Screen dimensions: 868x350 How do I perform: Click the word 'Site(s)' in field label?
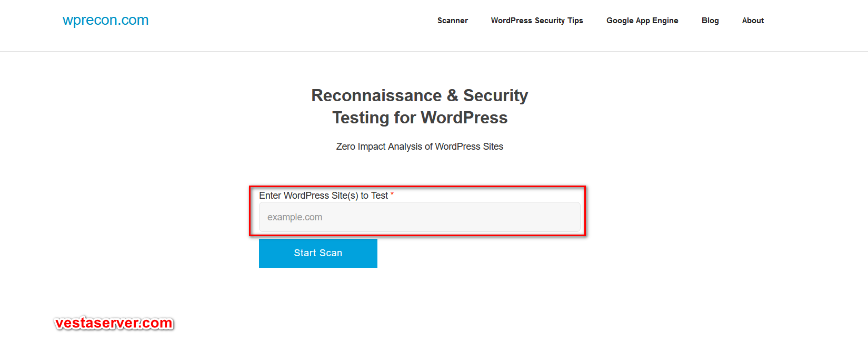[345, 196]
